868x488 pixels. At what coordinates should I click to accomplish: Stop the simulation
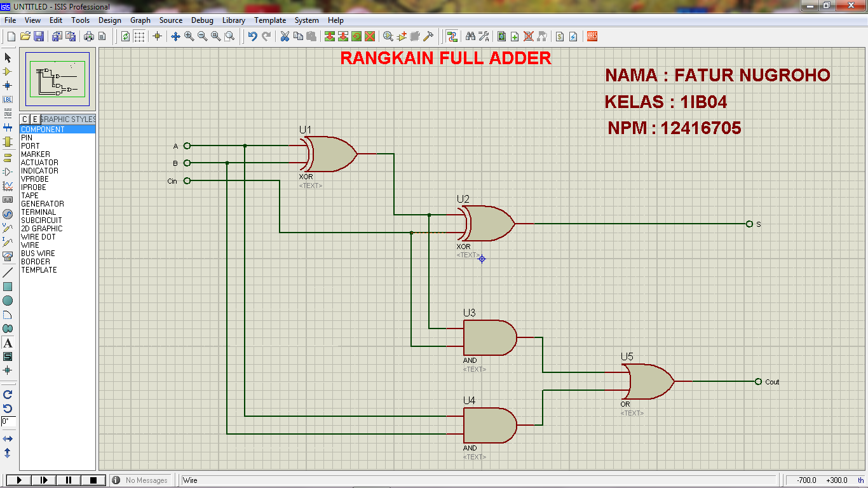[x=93, y=480]
